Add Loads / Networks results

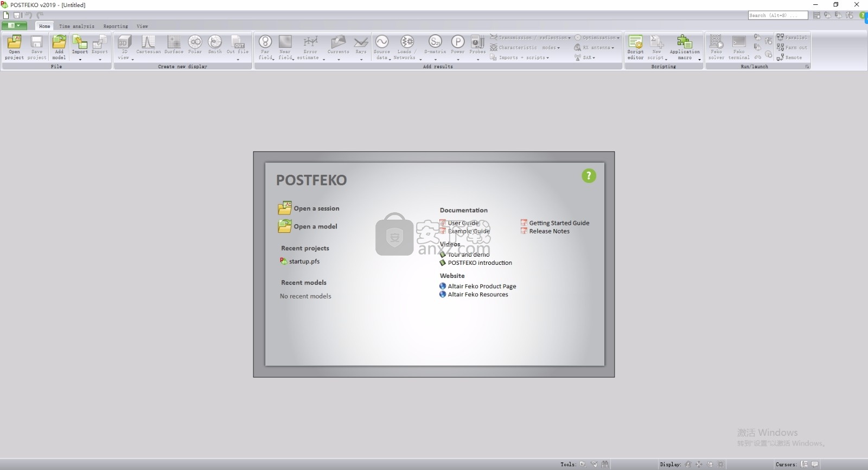[x=407, y=48]
